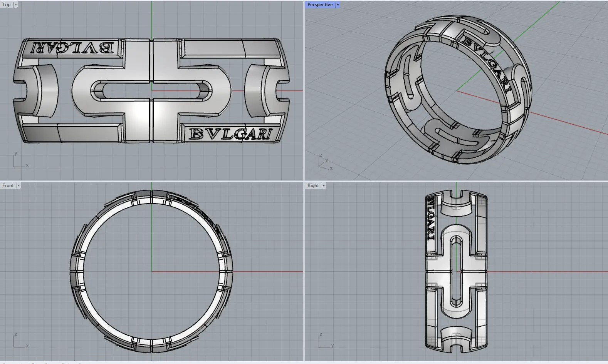Click the Right viewport title label

313,185
